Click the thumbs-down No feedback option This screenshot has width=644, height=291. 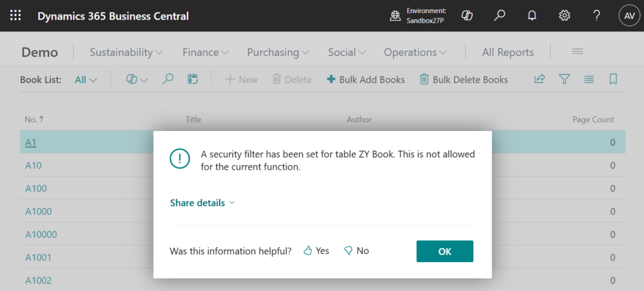(x=356, y=251)
